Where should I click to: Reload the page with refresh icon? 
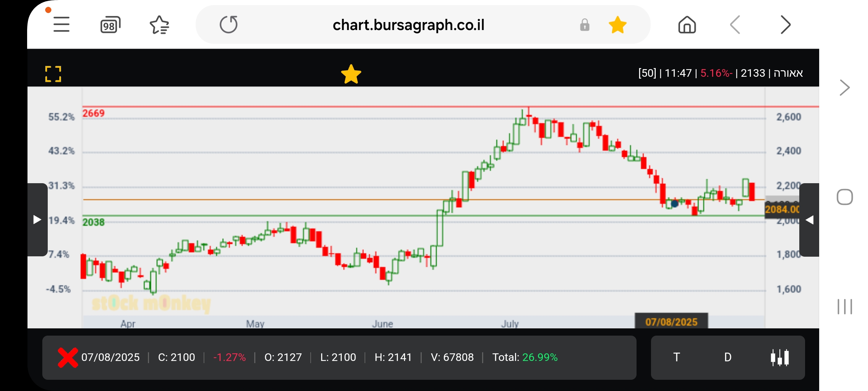coord(229,25)
